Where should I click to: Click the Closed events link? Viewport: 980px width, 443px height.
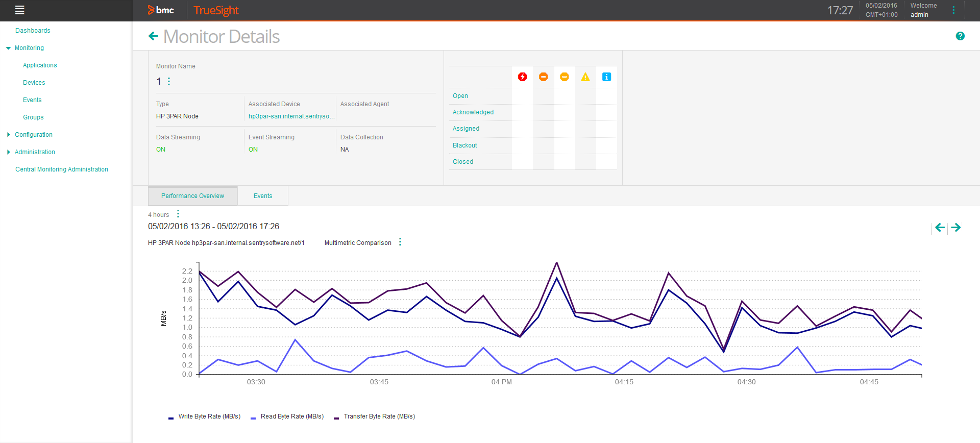pyautogui.click(x=463, y=162)
